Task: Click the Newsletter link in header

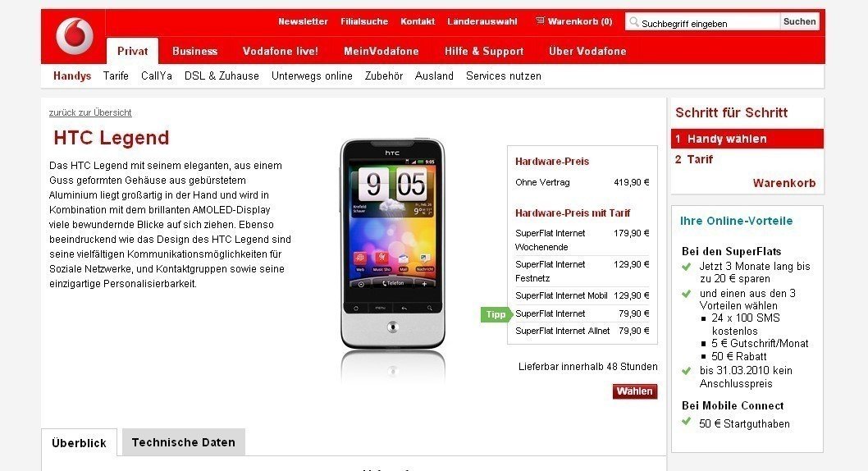Action: click(303, 21)
